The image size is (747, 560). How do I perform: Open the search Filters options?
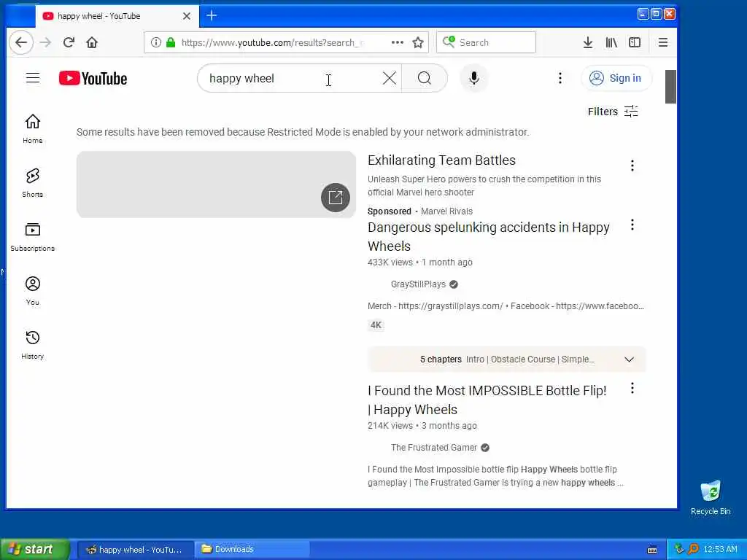[613, 112]
